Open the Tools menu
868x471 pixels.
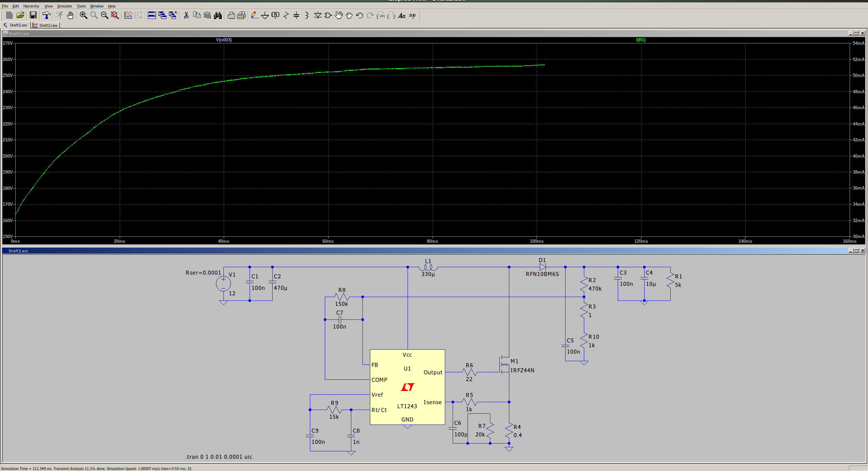pyautogui.click(x=81, y=6)
